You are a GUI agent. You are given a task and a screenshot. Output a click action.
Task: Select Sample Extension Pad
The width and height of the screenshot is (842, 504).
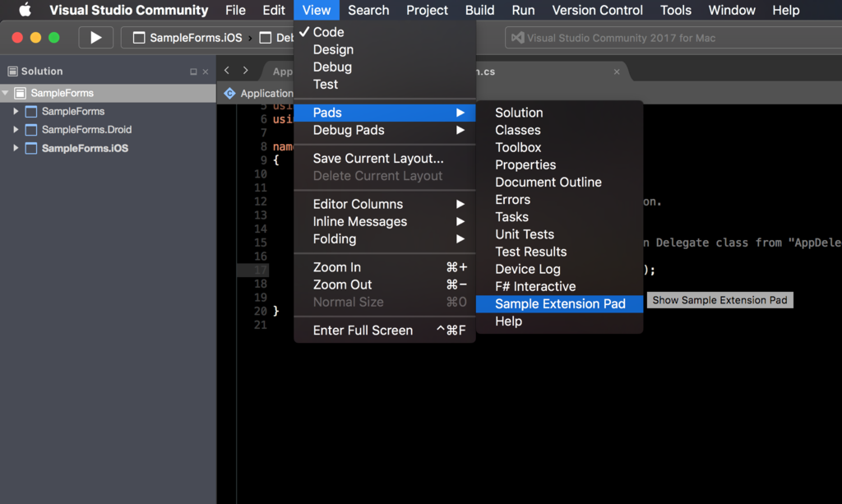559,303
